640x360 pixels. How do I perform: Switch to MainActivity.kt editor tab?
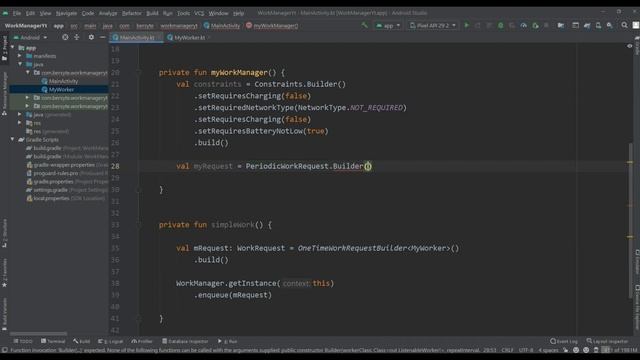[137, 38]
